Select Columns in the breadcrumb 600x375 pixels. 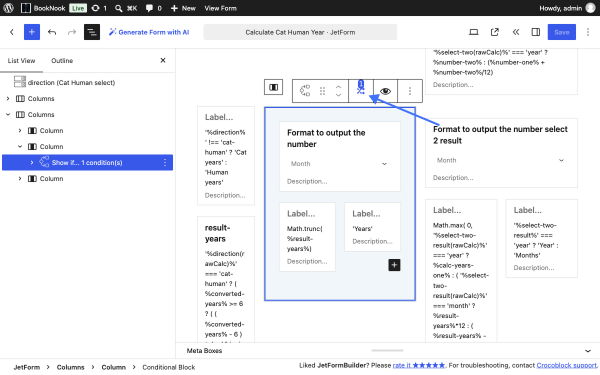click(x=70, y=367)
